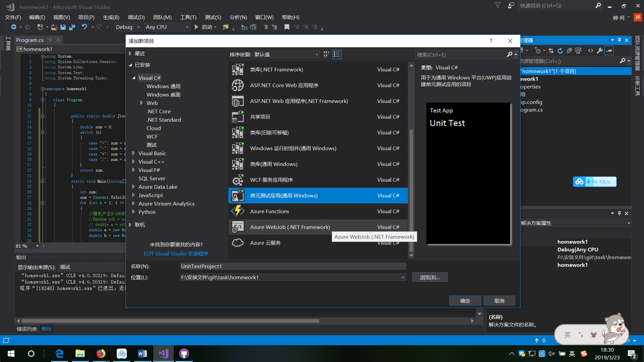Open the Any CPU platform dropdown
This screenshot has height=362, width=644.
pos(167,27)
